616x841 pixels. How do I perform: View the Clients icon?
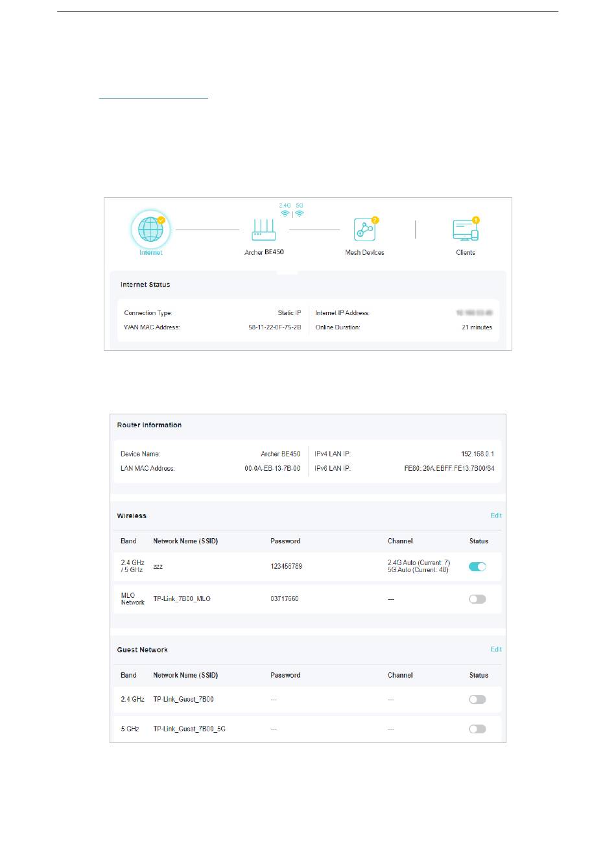coord(466,230)
